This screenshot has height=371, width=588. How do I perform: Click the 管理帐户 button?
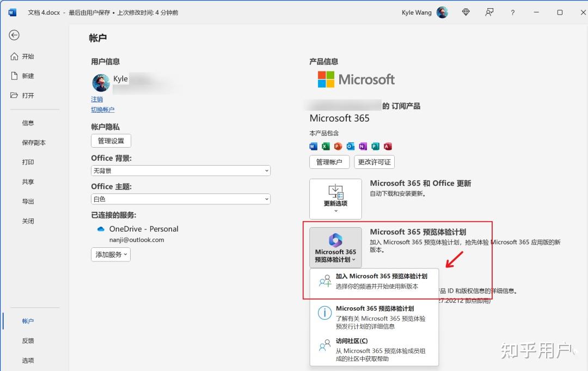329,162
